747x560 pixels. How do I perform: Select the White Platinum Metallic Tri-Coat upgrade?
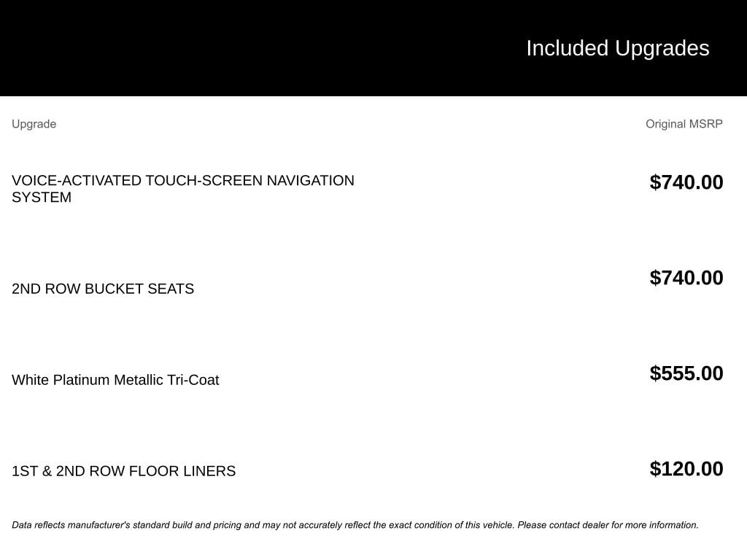(x=115, y=380)
